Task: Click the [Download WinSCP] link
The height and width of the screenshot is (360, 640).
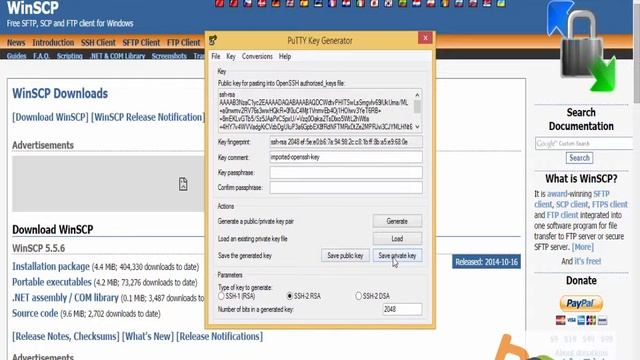Action: [x=50, y=117]
